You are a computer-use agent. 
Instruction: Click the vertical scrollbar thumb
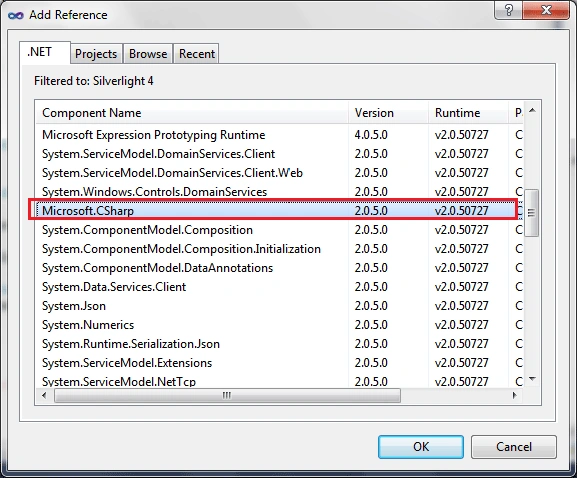[x=531, y=213]
